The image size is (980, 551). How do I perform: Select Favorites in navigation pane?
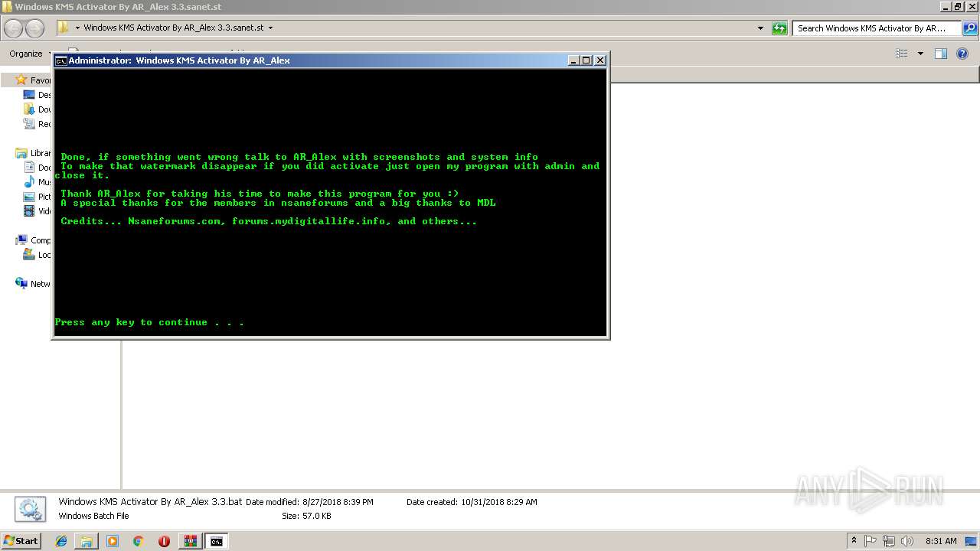(34, 80)
